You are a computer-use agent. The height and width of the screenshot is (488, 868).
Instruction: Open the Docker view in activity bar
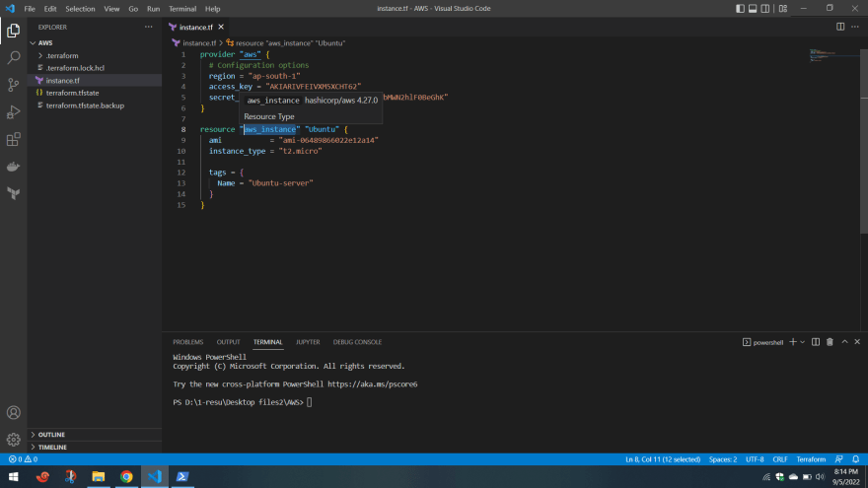(13, 166)
